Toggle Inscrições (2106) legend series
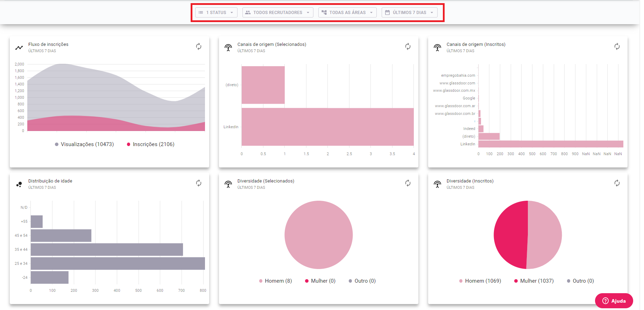Image resolution: width=644 pixels, height=310 pixels. (150, 144)
